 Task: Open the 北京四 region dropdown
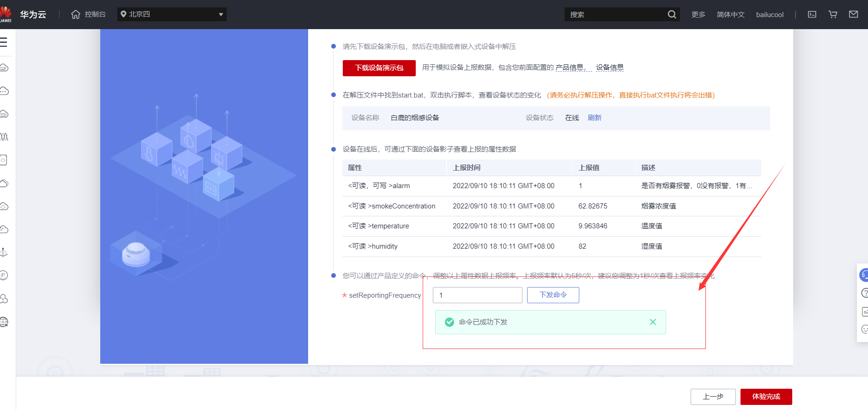pyautogui.click(x=172, y=14)
